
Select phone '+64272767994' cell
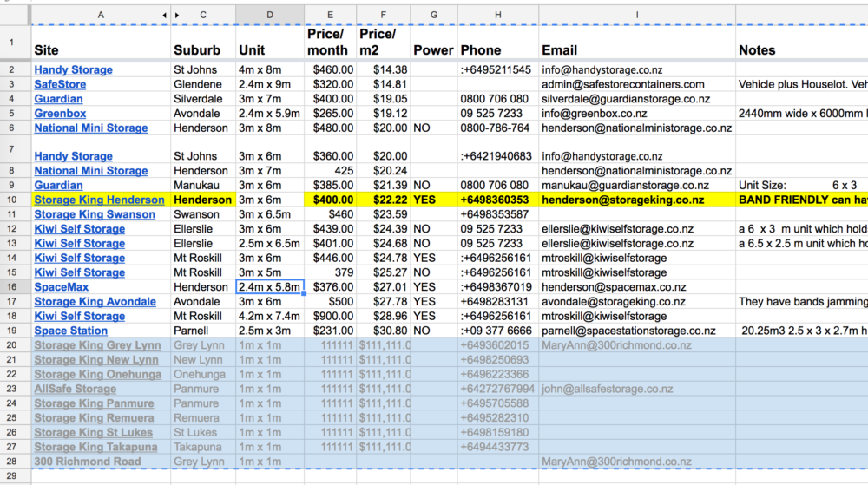click(x=497, y=389)
